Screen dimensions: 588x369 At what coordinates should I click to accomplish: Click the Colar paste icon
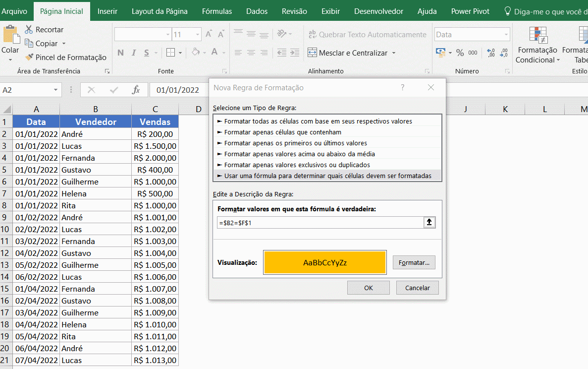(10, 36)
